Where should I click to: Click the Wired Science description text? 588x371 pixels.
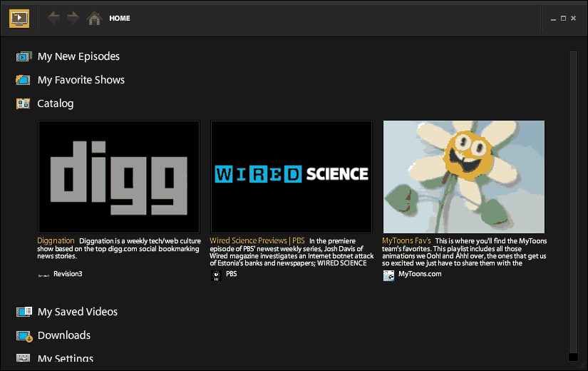(292, 252)
